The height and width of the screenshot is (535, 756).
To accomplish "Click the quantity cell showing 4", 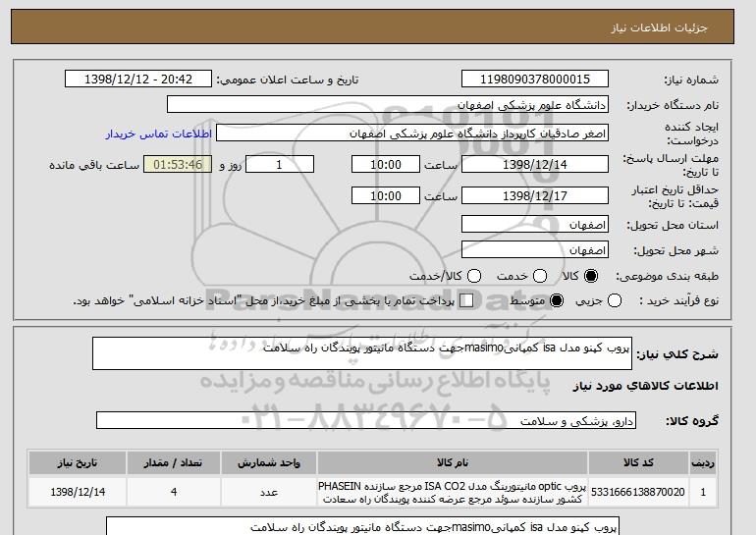I will (174, 492).
